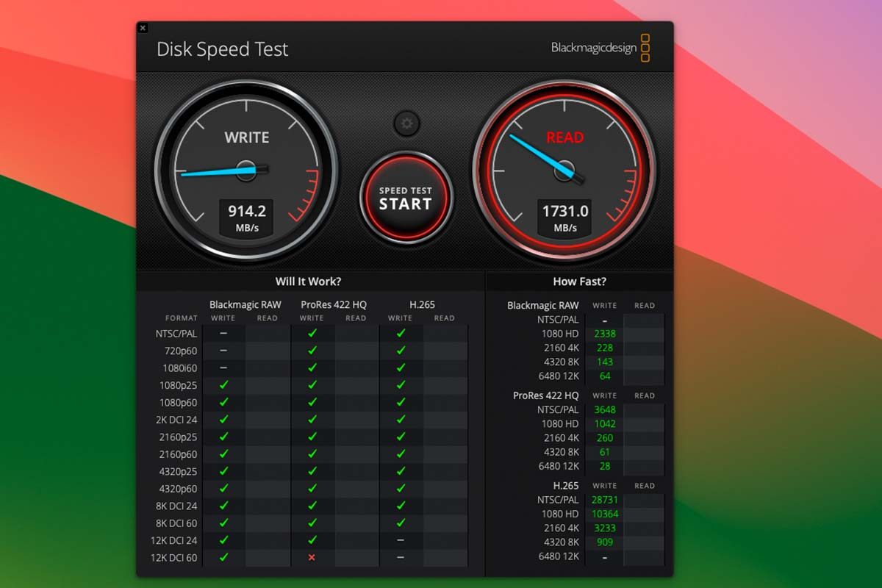Select value 10364 for H.265 1080 HD
882x588 pixels.
coord(605,514)
